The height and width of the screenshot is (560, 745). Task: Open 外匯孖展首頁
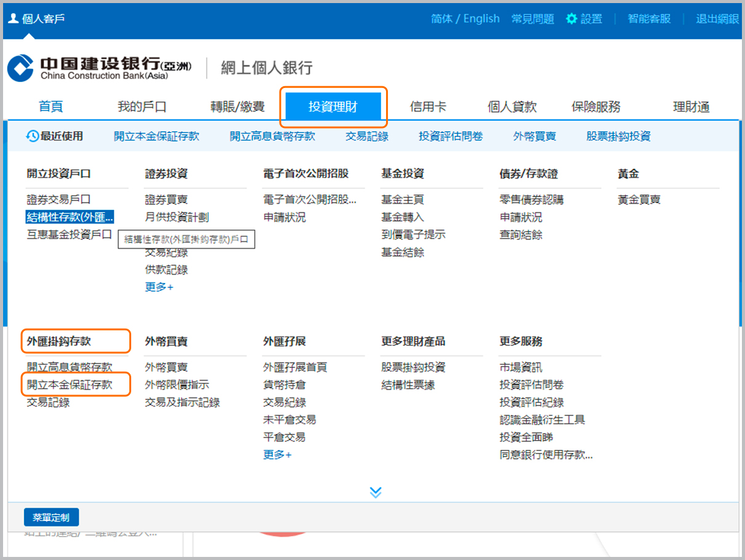[295, 367]
